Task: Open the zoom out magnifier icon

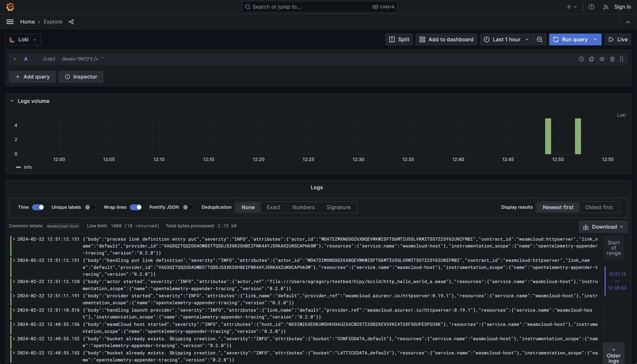Action: click(x=540, y=39)
